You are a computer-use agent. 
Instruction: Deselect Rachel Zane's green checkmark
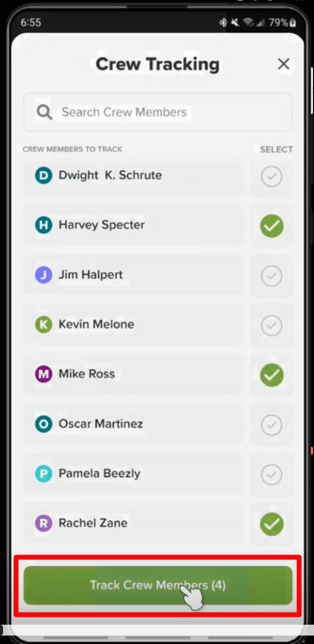pyautogui.click(x=272, y=524)
